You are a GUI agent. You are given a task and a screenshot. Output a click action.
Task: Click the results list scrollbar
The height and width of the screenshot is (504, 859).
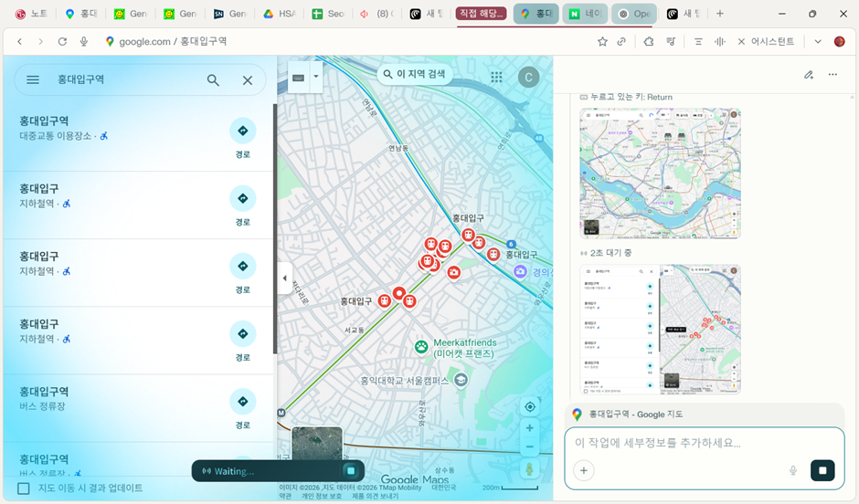point(275,229)
